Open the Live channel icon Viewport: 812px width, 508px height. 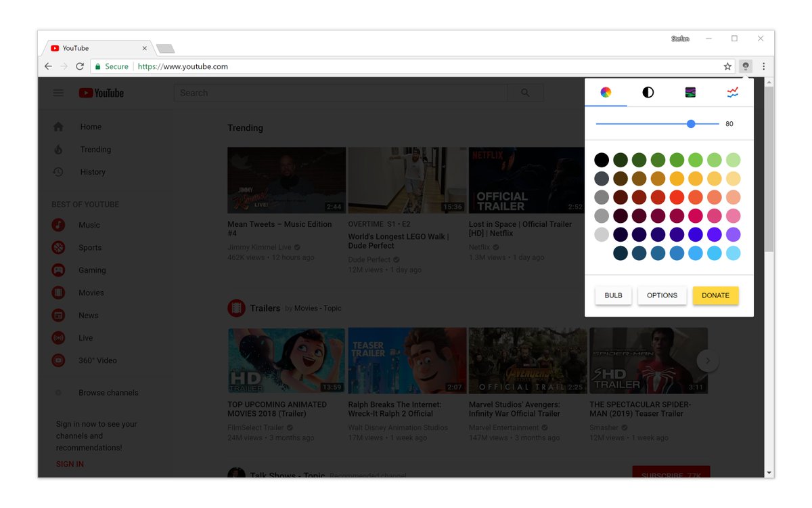point(59,338)
